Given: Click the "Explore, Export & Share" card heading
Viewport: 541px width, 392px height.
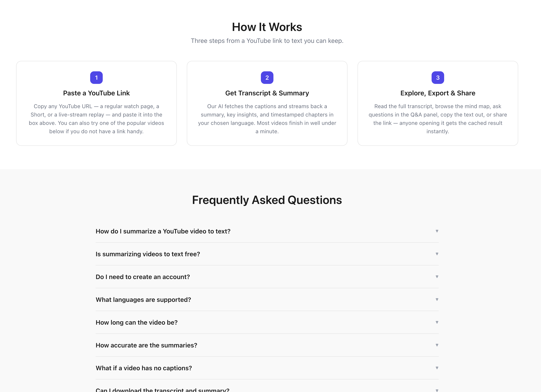Looking at the screenshot, I should (x=438, y=93).
